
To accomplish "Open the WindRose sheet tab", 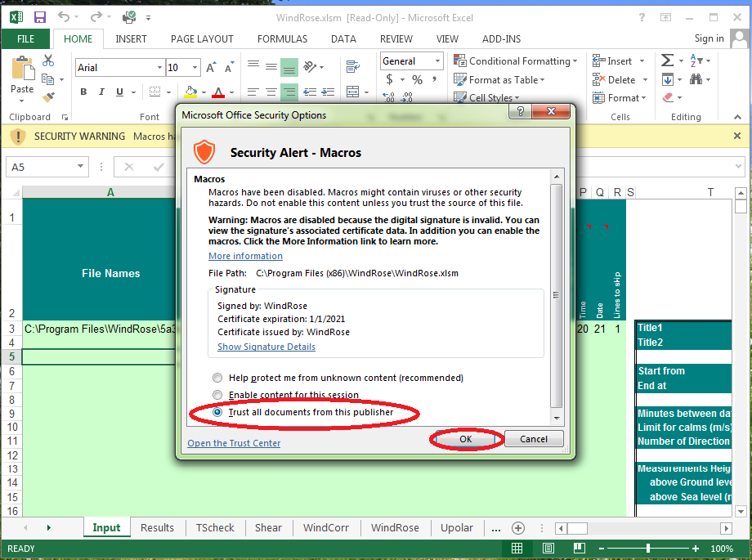I will pyautogui.click(x=395, y=528).
